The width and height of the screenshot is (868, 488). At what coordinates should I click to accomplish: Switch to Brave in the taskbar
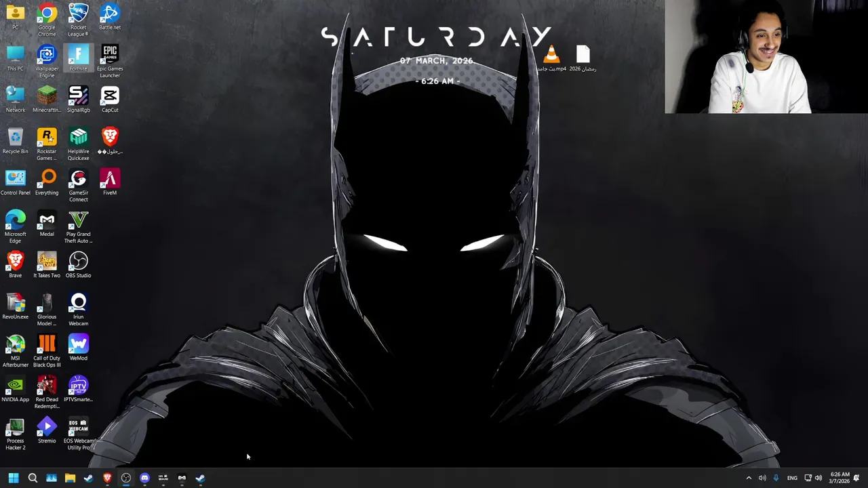pyautogui.click(x=107, y=478)
